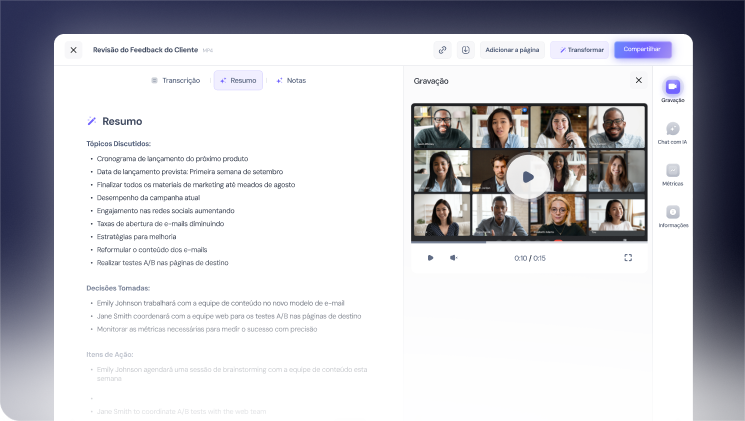Image resolution: width=745 pixels, height=421 pixels.
Task: Click the Decisões Tomadas heading
Action: [x=118, y=288]
